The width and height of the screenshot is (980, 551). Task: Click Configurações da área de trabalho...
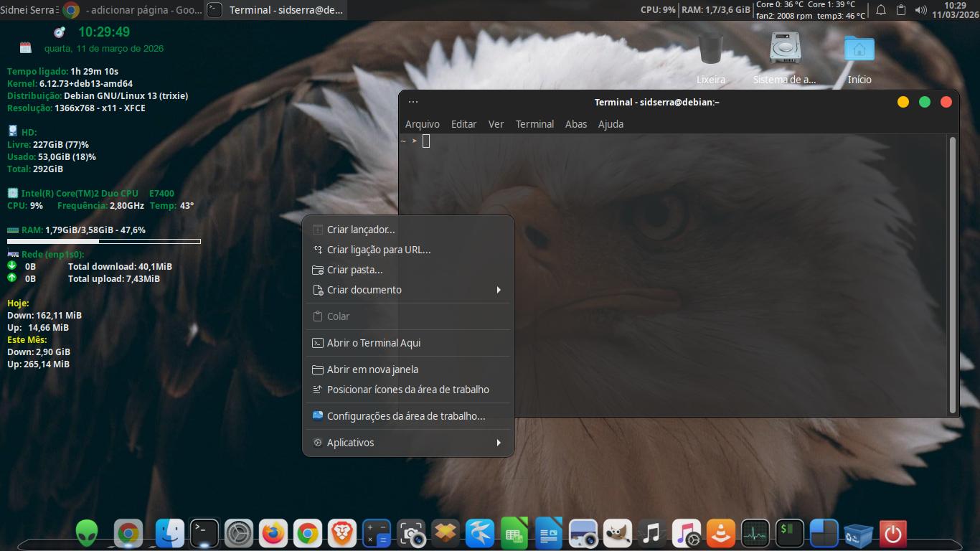click(x=405, y=416)
